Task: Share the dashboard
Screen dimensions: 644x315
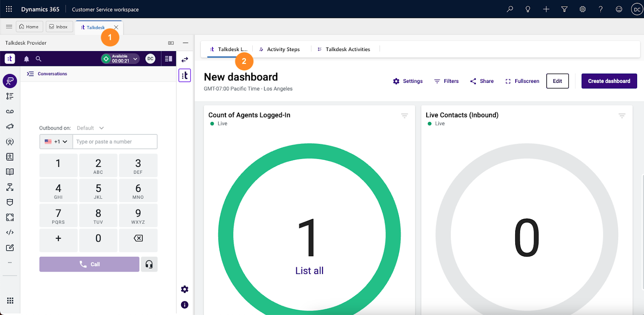Action: coord(482,81)
